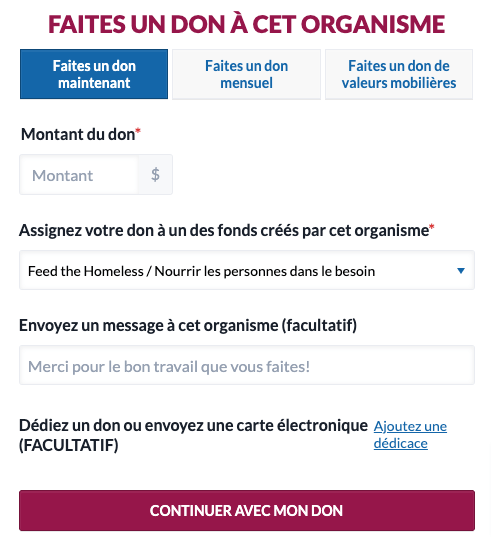
Task: Click the 'Faites un don à cet organisme' heading
Action: pos(246,24)
